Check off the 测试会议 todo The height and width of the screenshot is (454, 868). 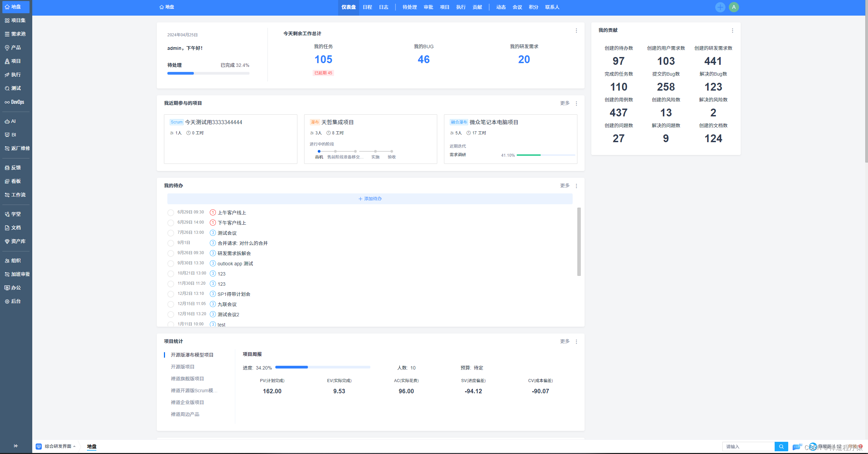point(171,233)
